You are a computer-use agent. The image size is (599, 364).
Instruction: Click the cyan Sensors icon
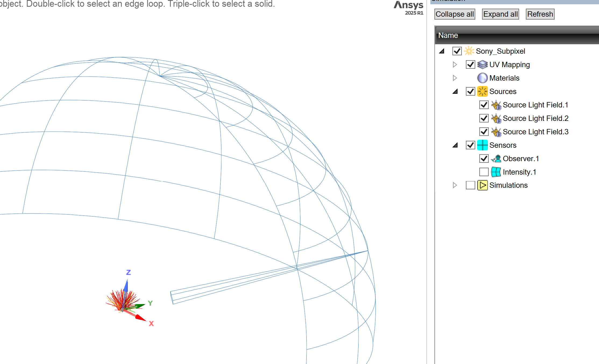[483, 145]
